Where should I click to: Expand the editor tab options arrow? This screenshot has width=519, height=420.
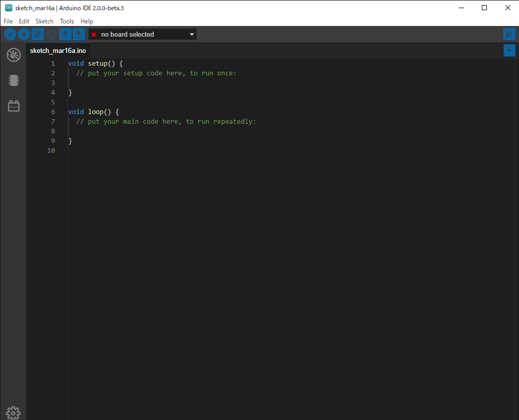tap(509, 50)
